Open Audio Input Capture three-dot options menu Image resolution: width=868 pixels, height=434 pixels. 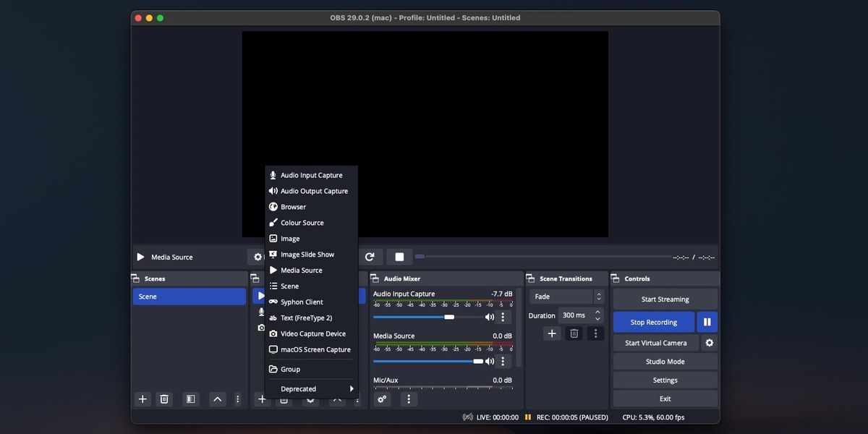(x=503, y=317)
